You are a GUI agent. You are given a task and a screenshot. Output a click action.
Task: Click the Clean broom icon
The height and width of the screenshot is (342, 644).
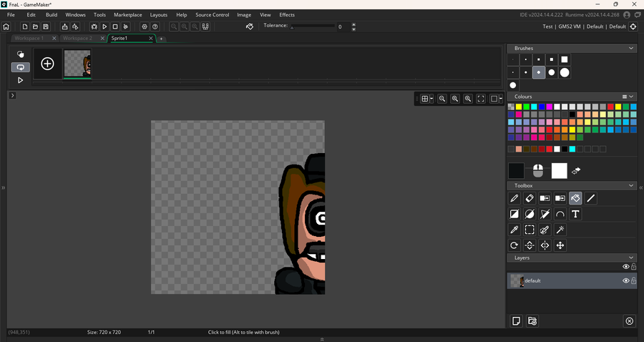point(126,26)
